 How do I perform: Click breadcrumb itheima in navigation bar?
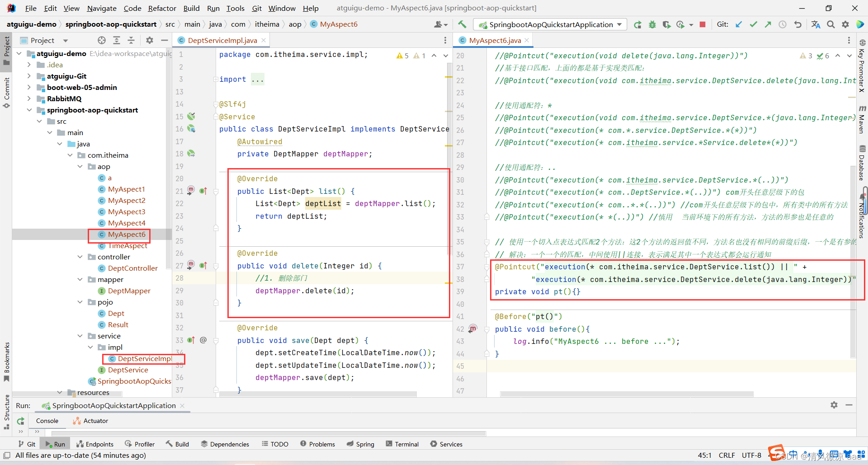coord(267,24)
